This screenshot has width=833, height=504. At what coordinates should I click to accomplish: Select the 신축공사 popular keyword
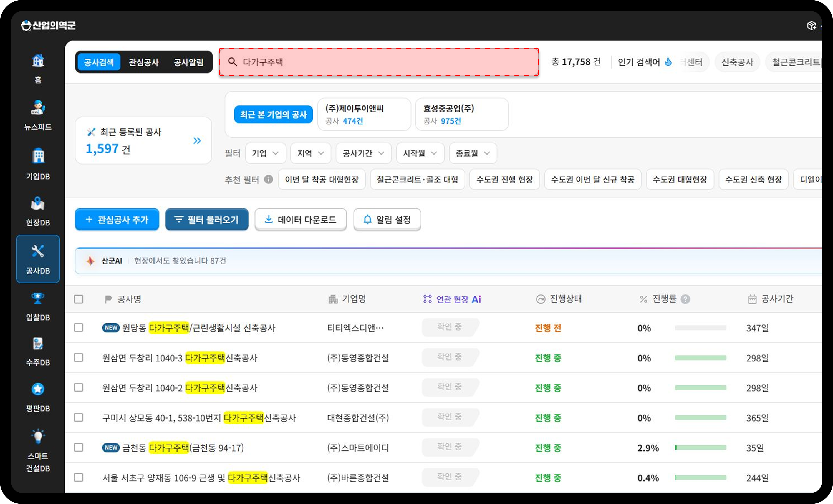737,62
